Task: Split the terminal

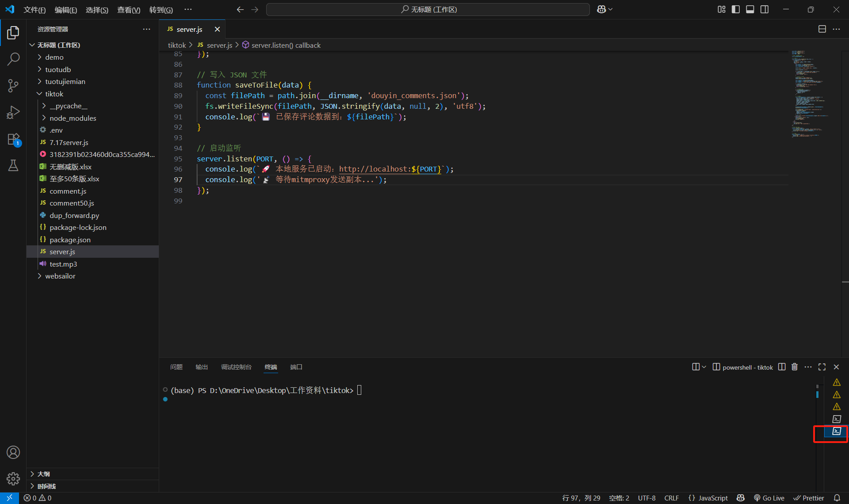Action: pos(782,367)
